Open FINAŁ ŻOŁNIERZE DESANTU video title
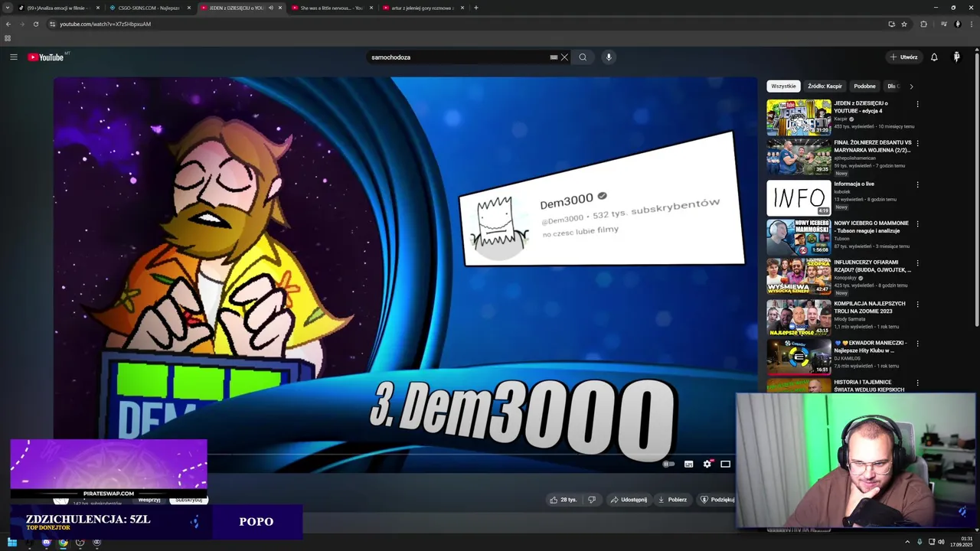This screenshot has height=551, width=980. click(x=873, y=146)
